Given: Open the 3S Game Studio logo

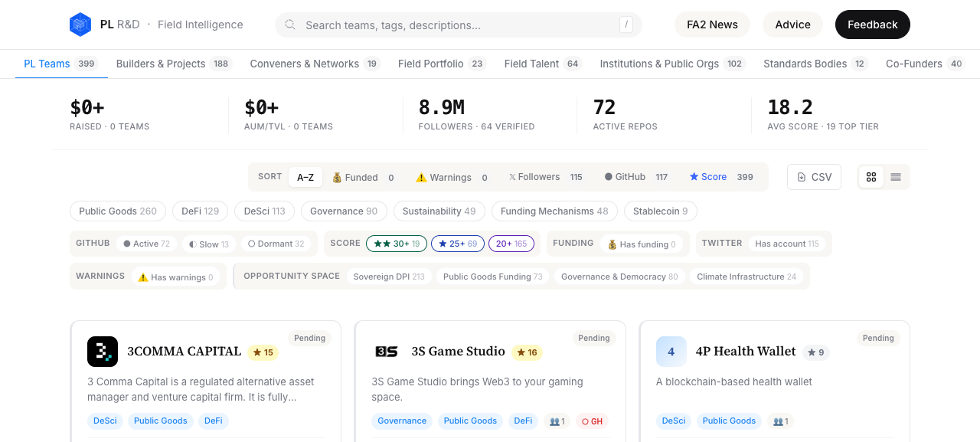Looking at the screenshot, I should (x=387, y=352).
